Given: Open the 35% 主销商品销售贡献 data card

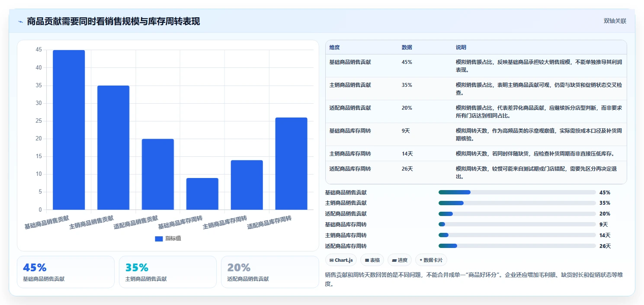Looking at the screenshot, I should pos(168,272).
